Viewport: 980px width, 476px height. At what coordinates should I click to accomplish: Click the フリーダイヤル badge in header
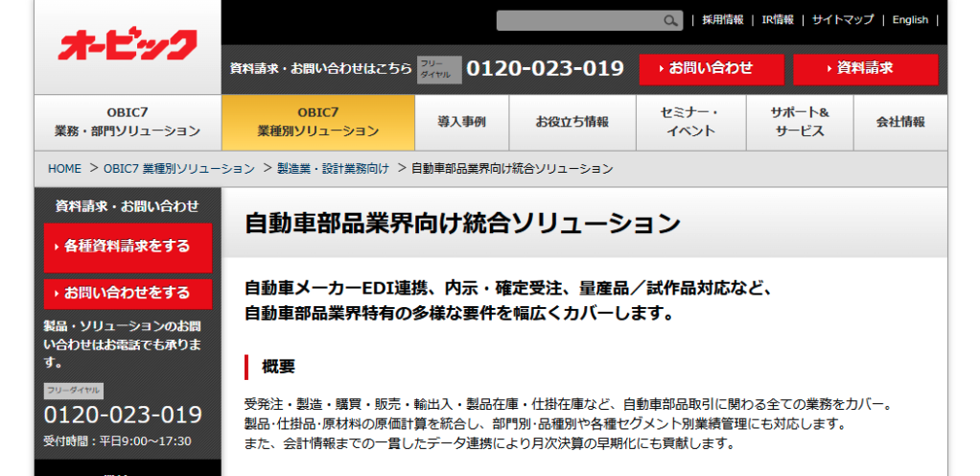click(439, 69)
